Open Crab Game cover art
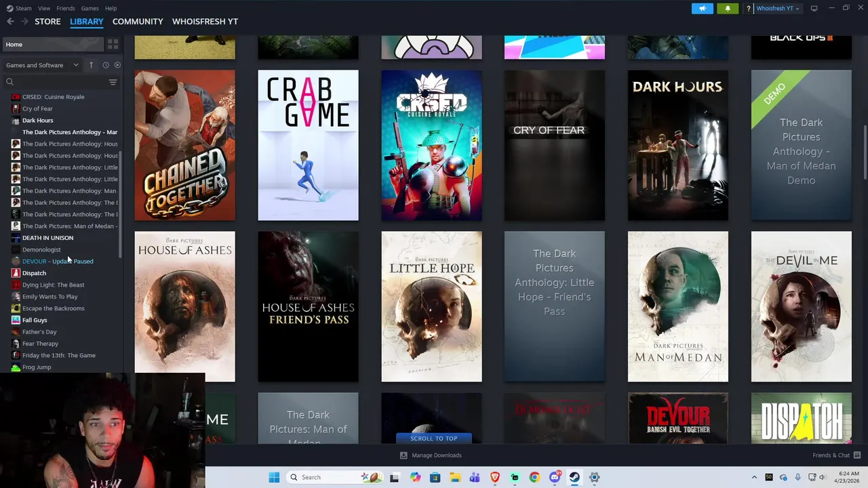 point(308,145)
